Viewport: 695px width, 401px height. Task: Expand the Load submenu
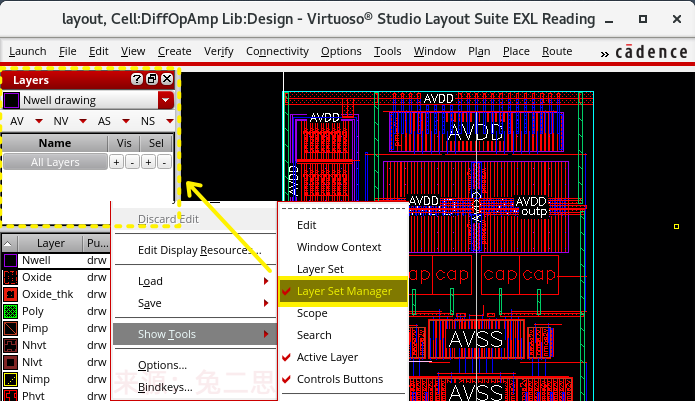coord(195,281)
